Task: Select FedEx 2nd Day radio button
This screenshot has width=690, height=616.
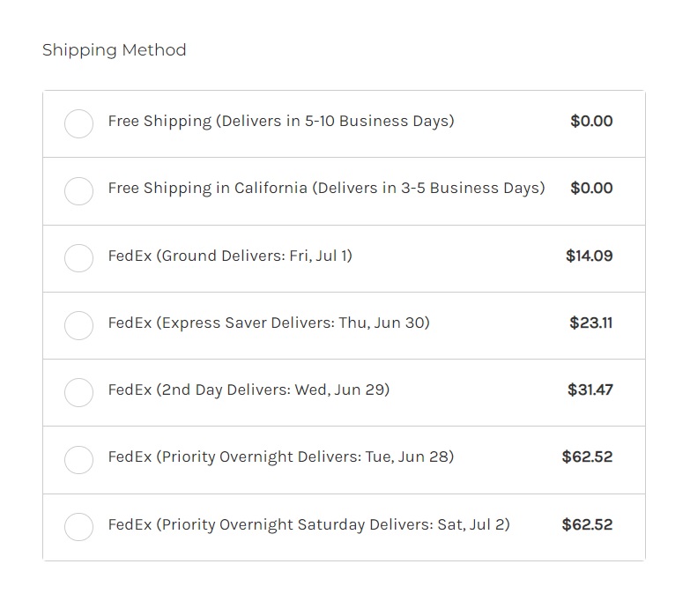Action: coord(79,392)
